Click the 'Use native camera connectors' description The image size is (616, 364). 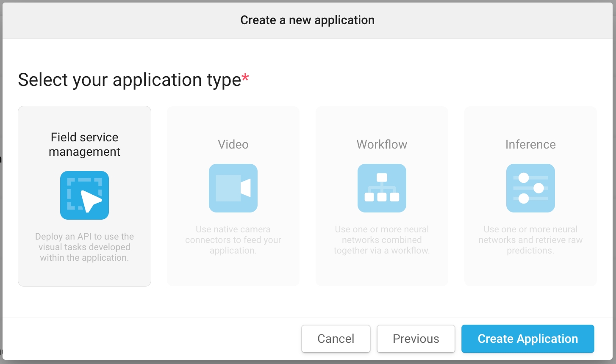[233, 240]
